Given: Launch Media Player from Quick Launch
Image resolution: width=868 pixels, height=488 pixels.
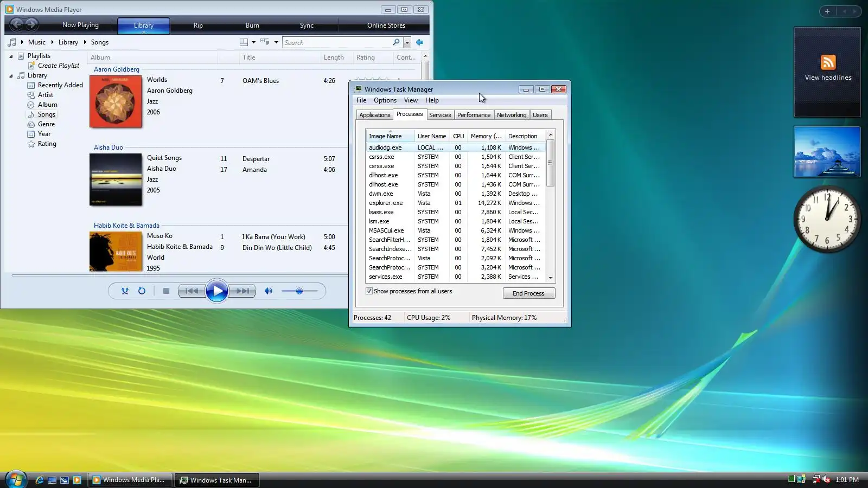Looking at the screenshot, I should [77, 480].
